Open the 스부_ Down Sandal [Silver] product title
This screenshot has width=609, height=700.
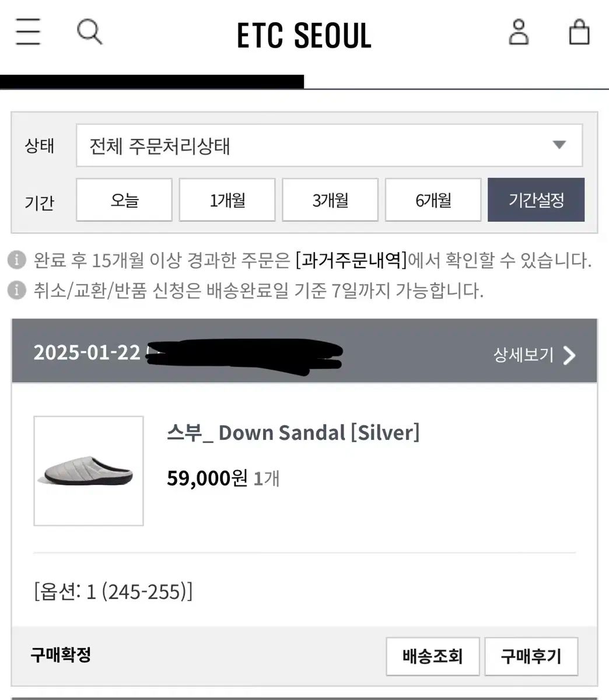293,433
